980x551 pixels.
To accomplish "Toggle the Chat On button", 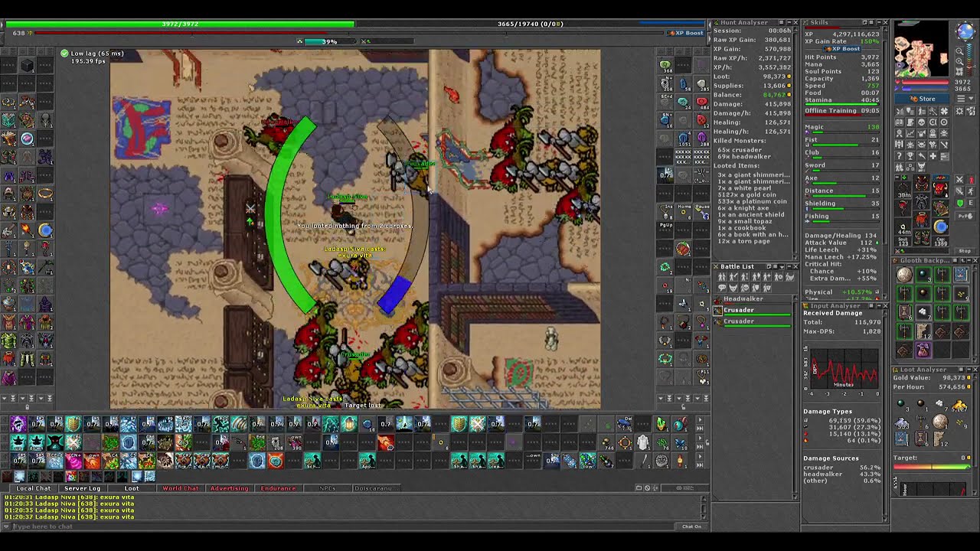I will coord(691,527).
